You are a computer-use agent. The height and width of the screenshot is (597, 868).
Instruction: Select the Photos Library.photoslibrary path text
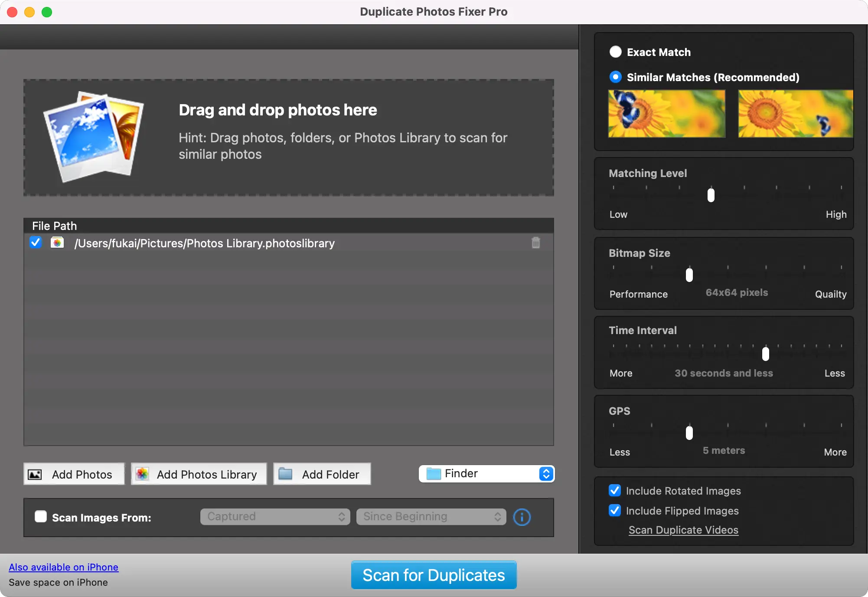[205, 243]
